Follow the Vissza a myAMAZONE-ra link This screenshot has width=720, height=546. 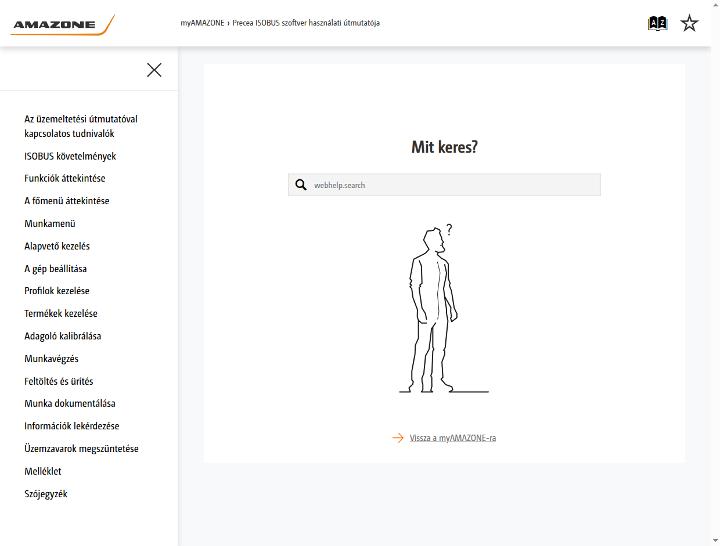[453, 438]
